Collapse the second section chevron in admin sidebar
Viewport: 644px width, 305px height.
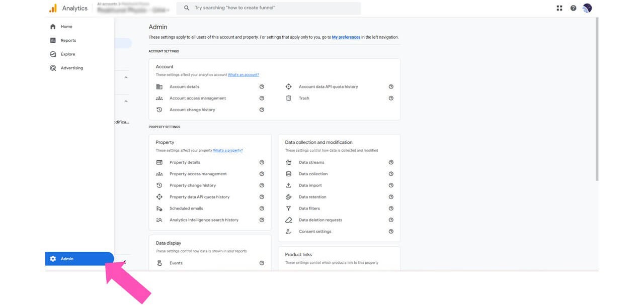(126, 101)
